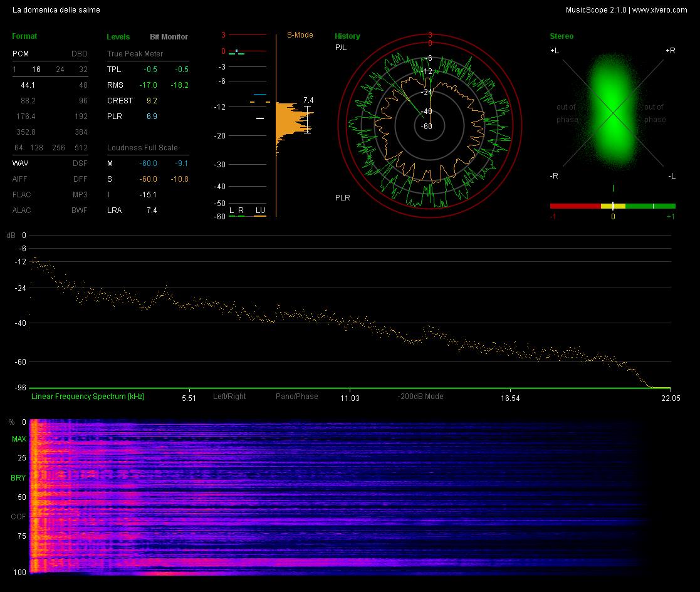The width and height of the screenshot is (700, 592).
Task: Click the History panel heading
Action: pos(347,36)
